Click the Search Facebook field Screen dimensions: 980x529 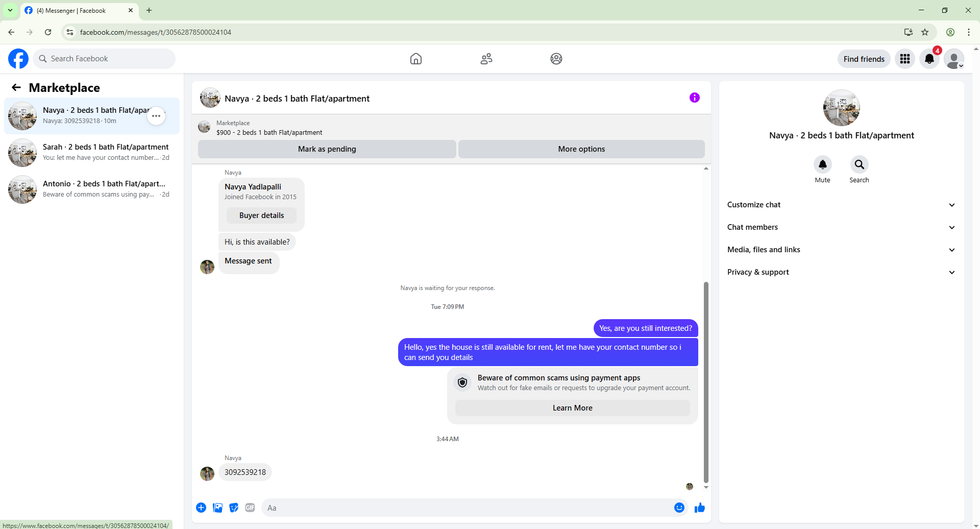[x=104, y=59]
